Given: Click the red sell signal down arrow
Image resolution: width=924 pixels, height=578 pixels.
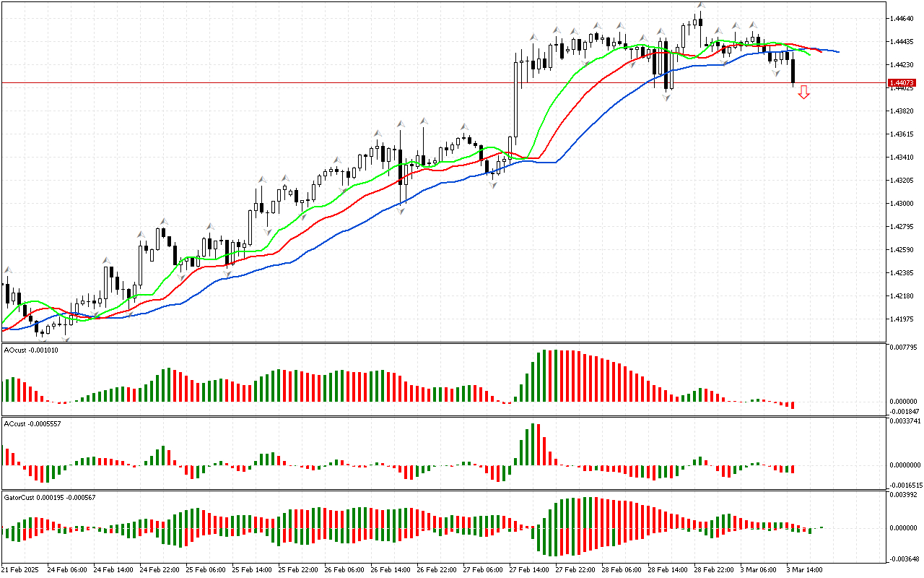Looking at the screenshot, I should (x=803, y=92).
